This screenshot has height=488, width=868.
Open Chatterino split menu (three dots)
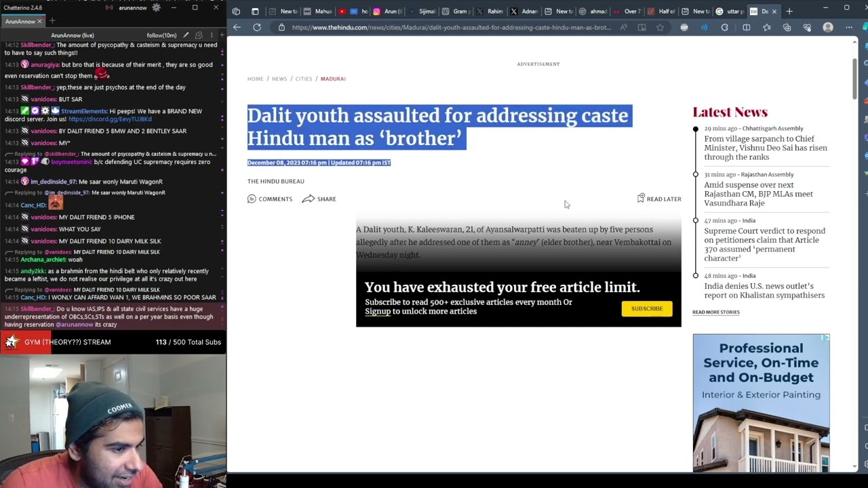tap(212, 35)
